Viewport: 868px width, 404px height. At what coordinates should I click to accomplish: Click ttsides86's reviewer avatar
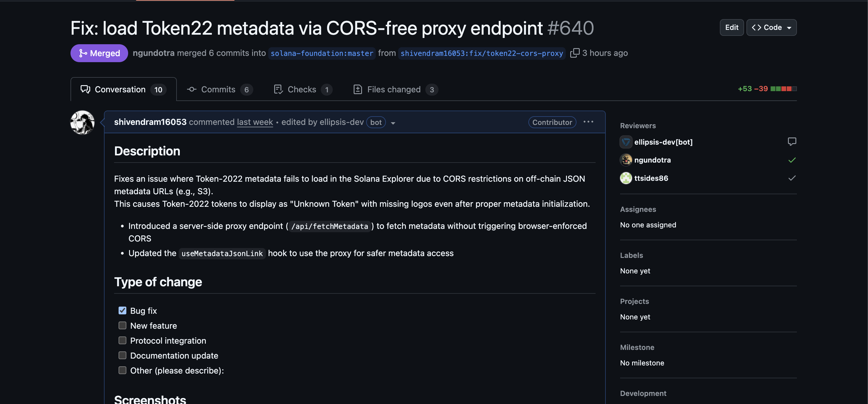(x=626, y=178)
